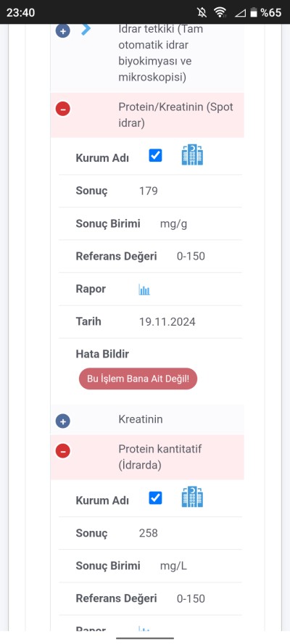Open the Rapor chart icon for Protein/Kreatinin
This screenshot has height=644, width=290.
[x=144, y=289]
